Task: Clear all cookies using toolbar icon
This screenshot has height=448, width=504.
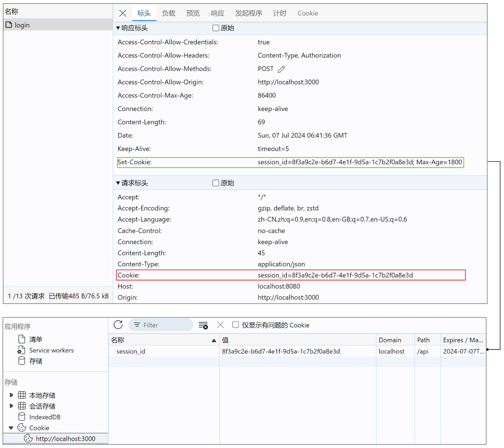Action: (203, 325)
